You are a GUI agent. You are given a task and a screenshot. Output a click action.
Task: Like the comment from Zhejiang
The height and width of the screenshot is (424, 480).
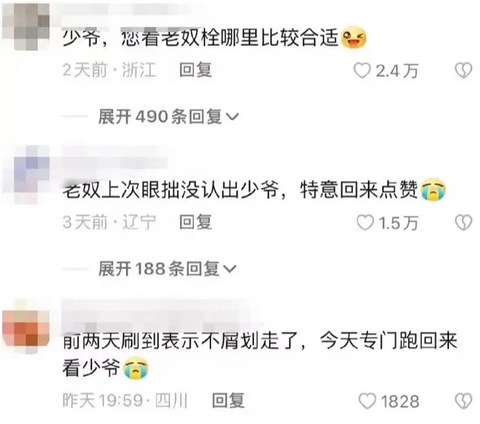pos(362,71)
